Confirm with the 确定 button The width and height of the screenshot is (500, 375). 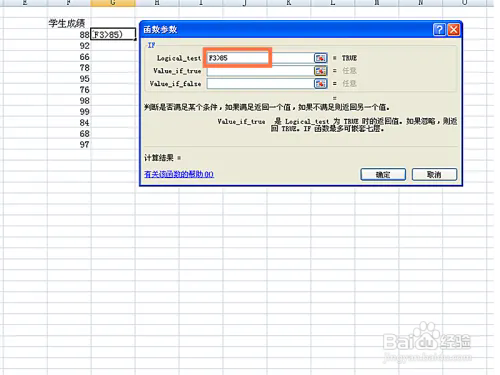pos(383,174)
